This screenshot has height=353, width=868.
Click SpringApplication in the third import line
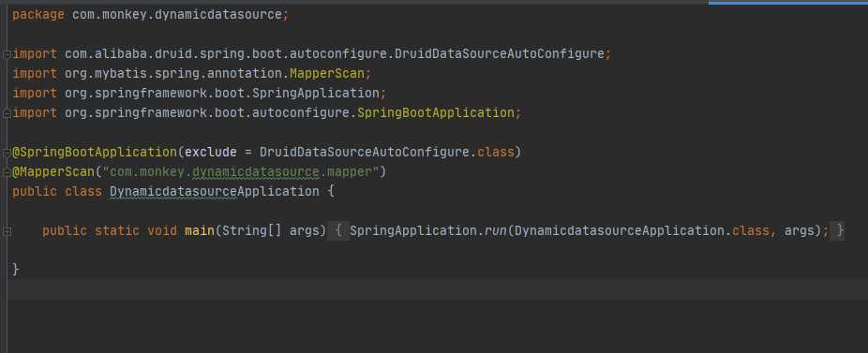pos(316,93)
